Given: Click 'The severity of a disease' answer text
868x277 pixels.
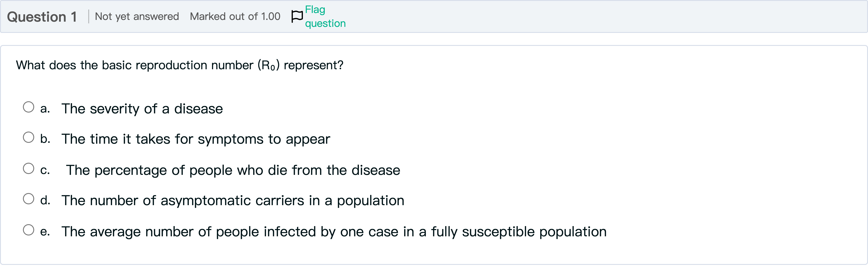Looking at the screenshot, I should tap(142, 109).
